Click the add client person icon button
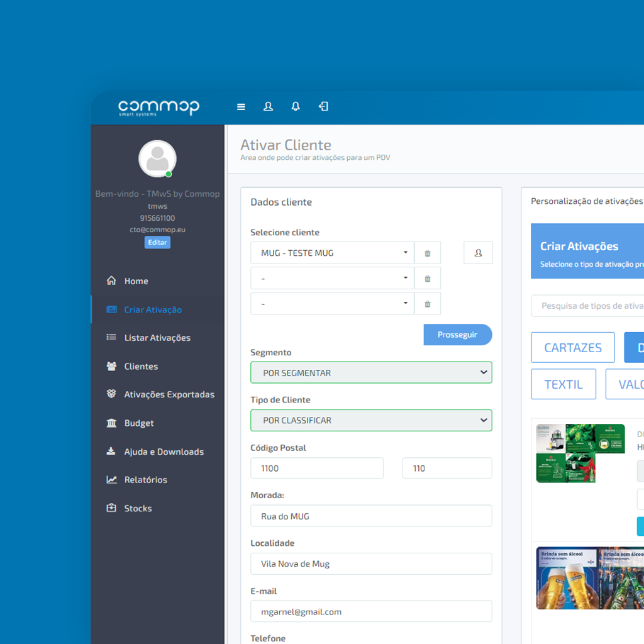 478,253
